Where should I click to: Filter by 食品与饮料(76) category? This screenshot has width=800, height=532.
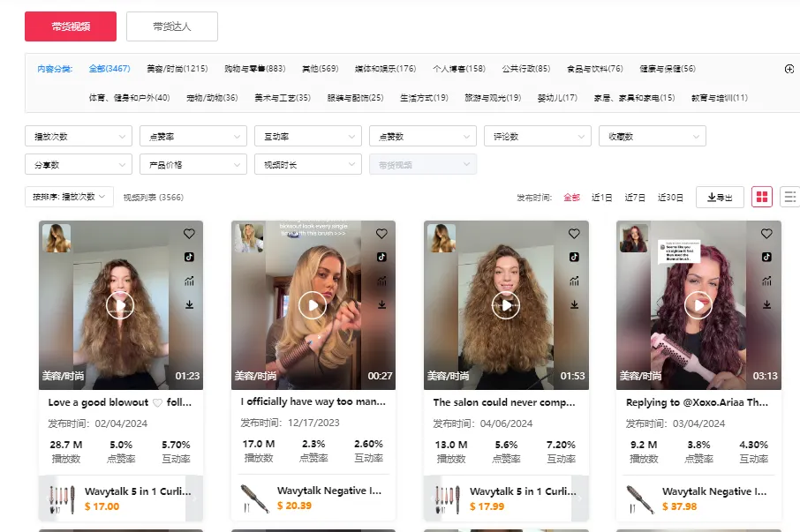(595, 69)
